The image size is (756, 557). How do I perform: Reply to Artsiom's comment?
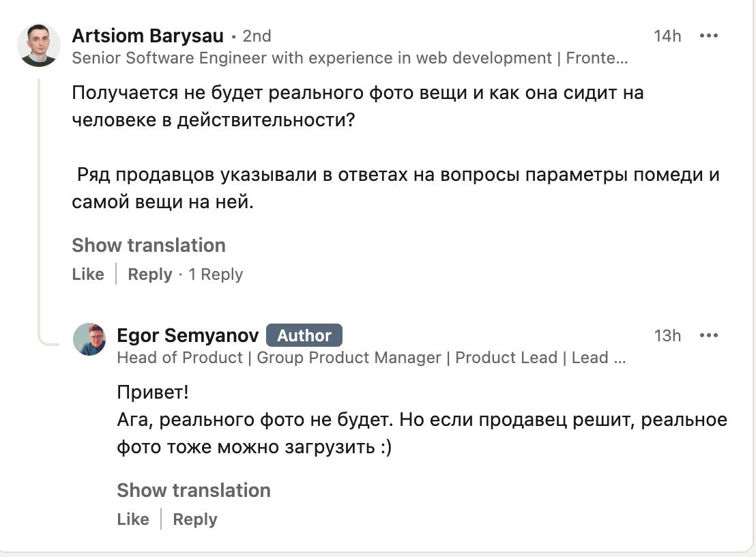point(149,274)
